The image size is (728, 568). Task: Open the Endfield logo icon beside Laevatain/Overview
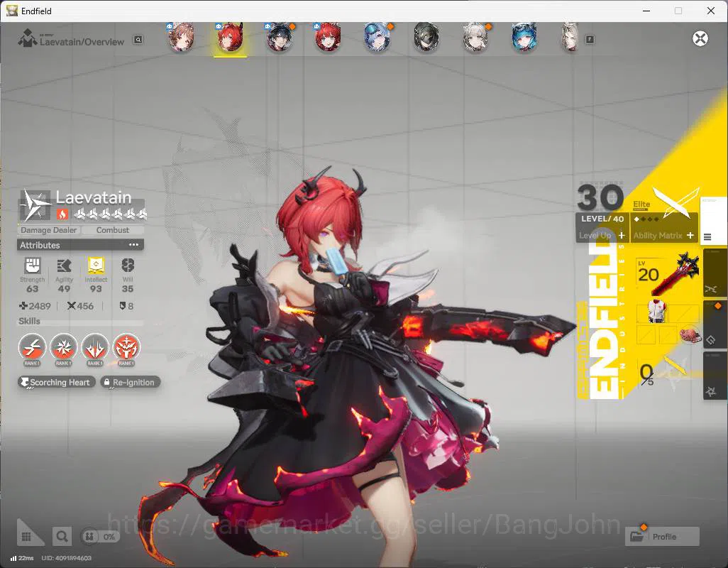coord(28,38)
